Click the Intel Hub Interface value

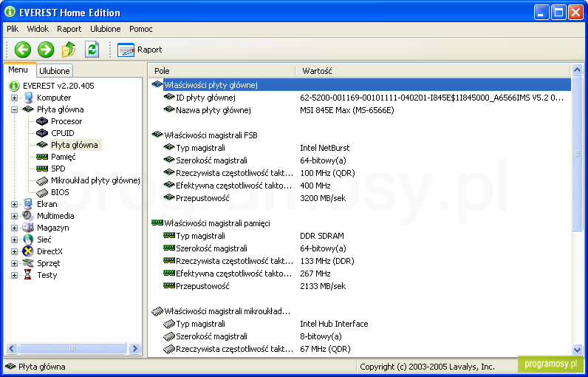pyautogui.click(x=334, y=324)
